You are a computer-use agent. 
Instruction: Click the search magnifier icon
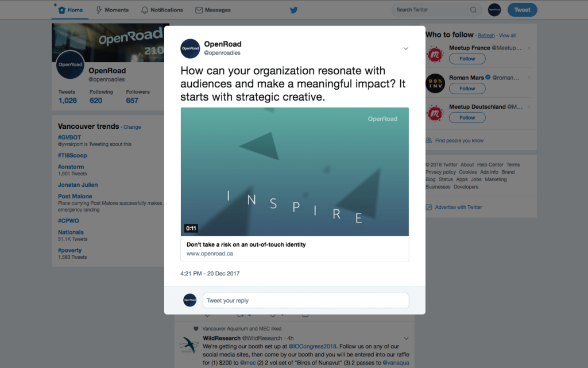pyautogui.click(x=473, y=10)
